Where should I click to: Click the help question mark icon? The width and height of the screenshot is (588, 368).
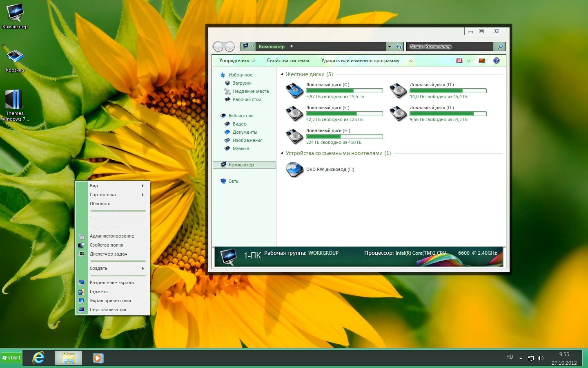click(496, 61)
